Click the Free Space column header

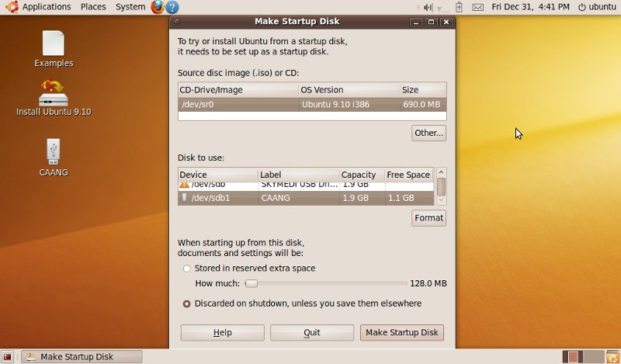(x=409, y=175)
